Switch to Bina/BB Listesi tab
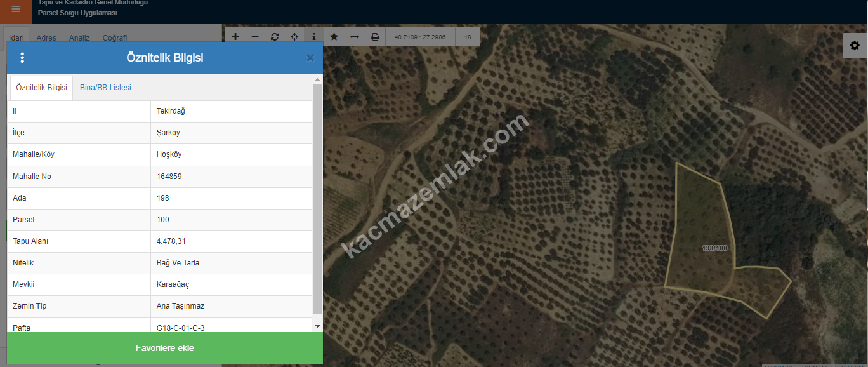 click(105, 88)
